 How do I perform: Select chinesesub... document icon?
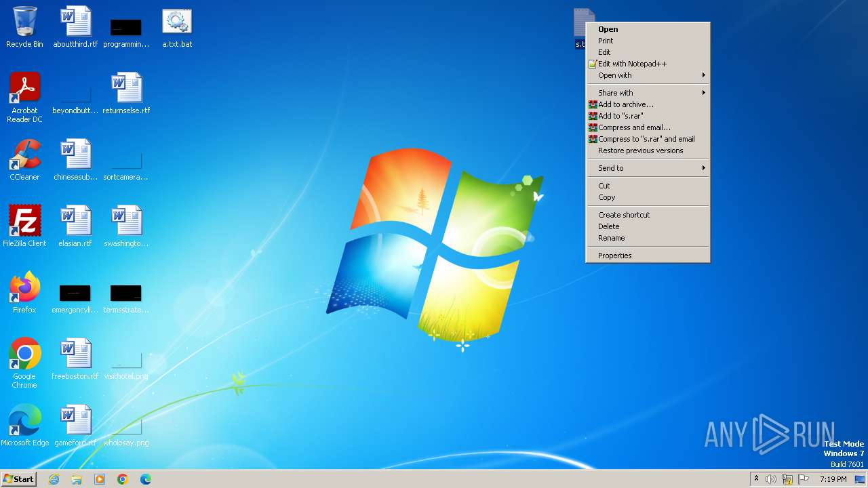pos(75,160)
